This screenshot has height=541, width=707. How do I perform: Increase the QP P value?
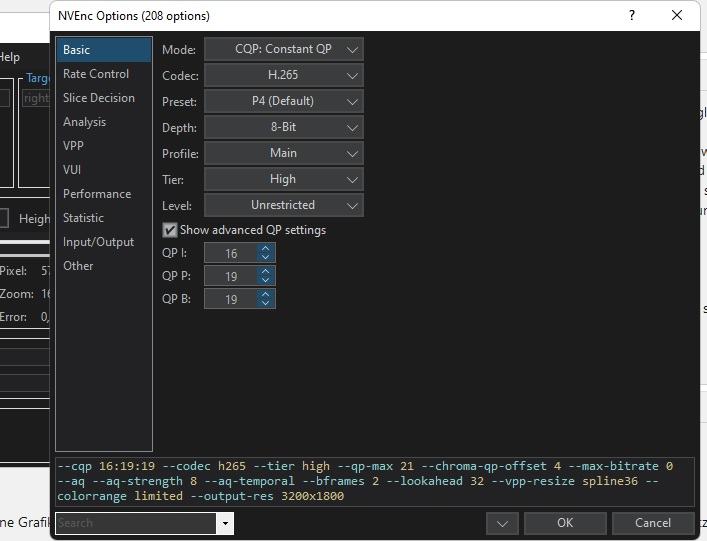coord(266,271)
